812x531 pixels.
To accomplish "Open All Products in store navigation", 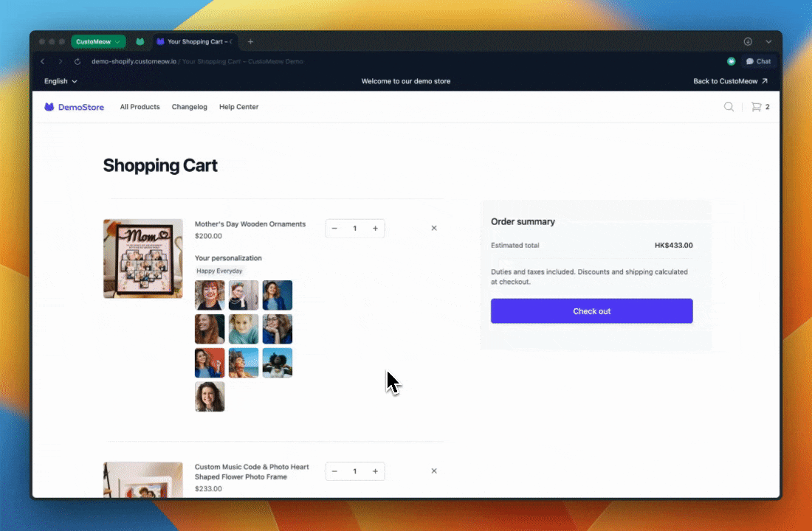I will pyautogui.click(x=140, y=107).
